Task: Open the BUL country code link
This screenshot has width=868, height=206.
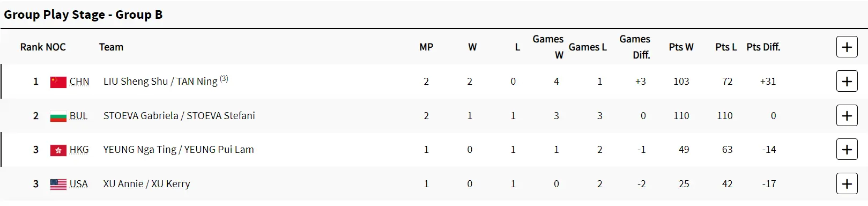Action: (78, 116)
